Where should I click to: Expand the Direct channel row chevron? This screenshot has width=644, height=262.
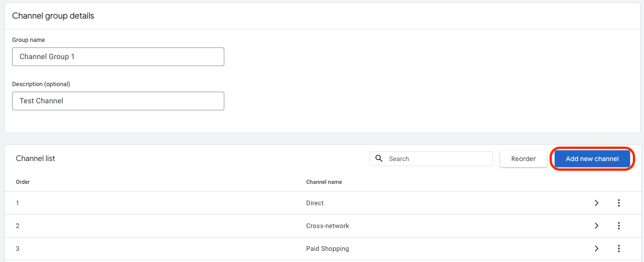tap(597, 203)
